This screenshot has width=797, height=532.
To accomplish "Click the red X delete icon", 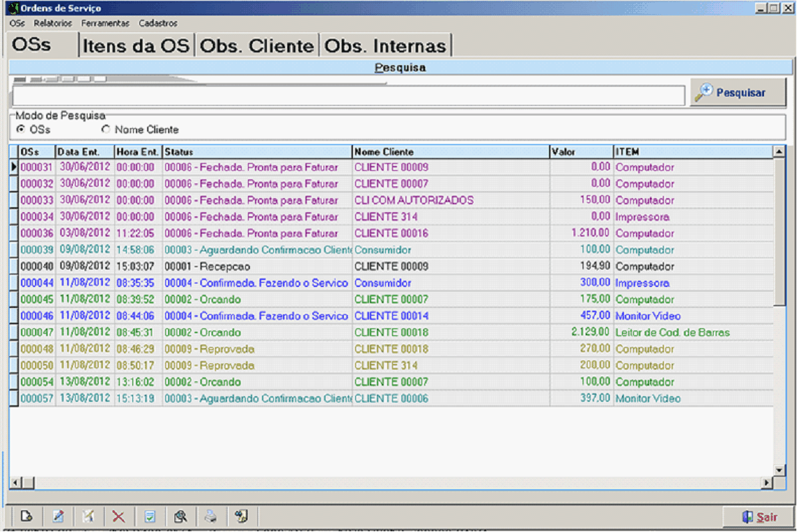I will pos(118,517).
